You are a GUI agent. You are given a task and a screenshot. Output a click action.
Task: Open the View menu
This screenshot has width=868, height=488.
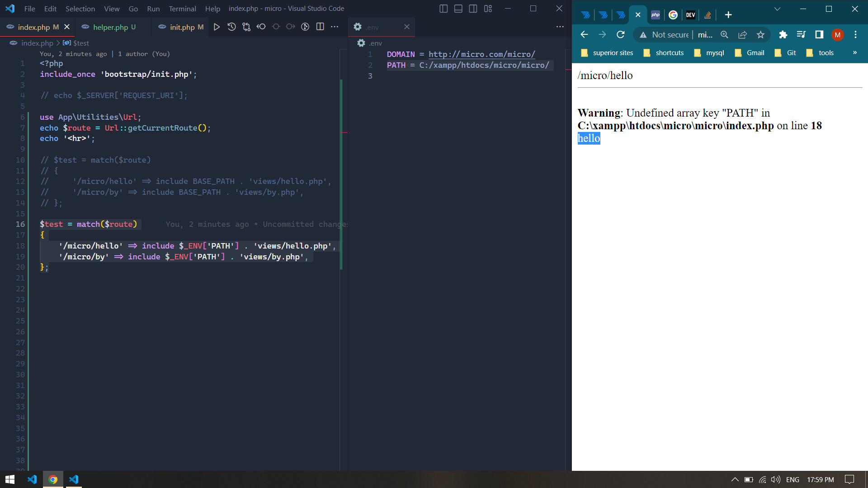112,9
